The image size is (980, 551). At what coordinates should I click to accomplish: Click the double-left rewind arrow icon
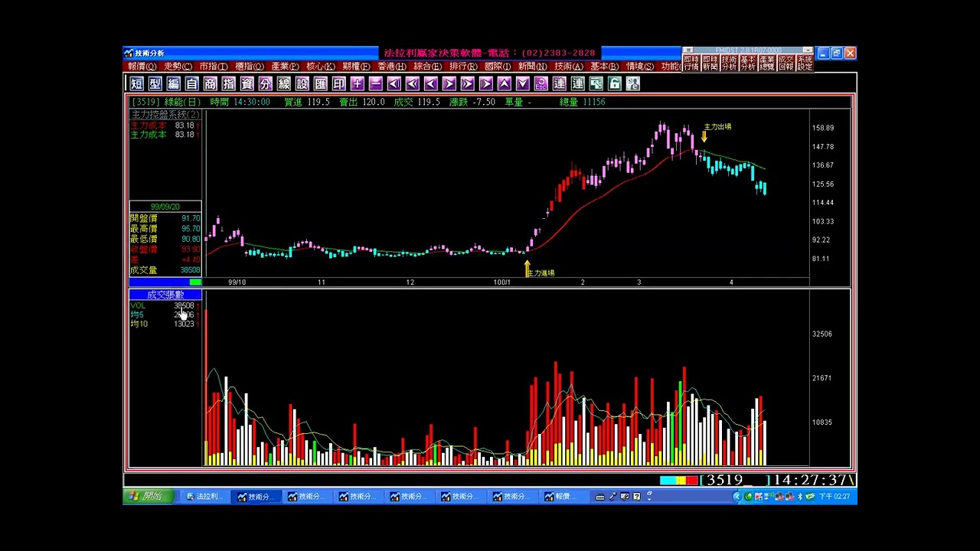click(x=412, y=84)
